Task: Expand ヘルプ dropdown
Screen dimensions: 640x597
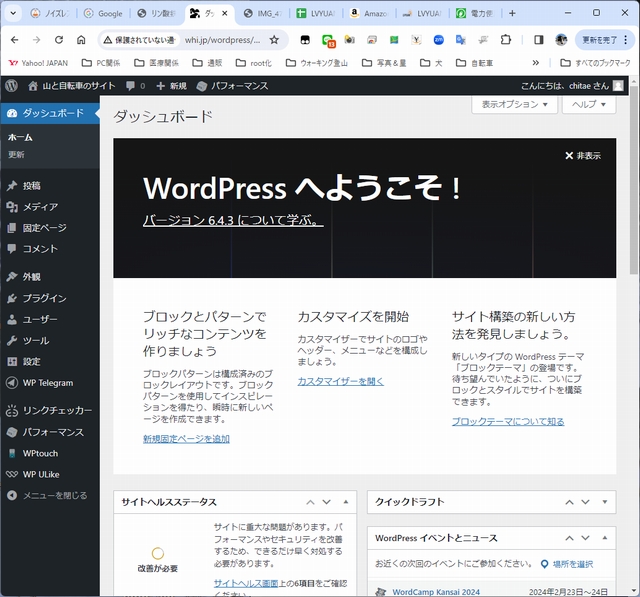Action: (x=589, y=104)
